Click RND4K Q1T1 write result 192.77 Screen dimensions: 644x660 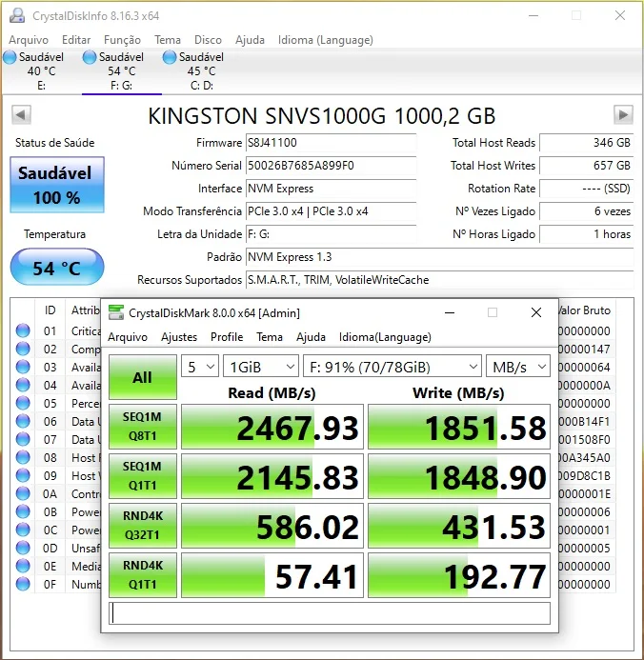pos(459,575)
